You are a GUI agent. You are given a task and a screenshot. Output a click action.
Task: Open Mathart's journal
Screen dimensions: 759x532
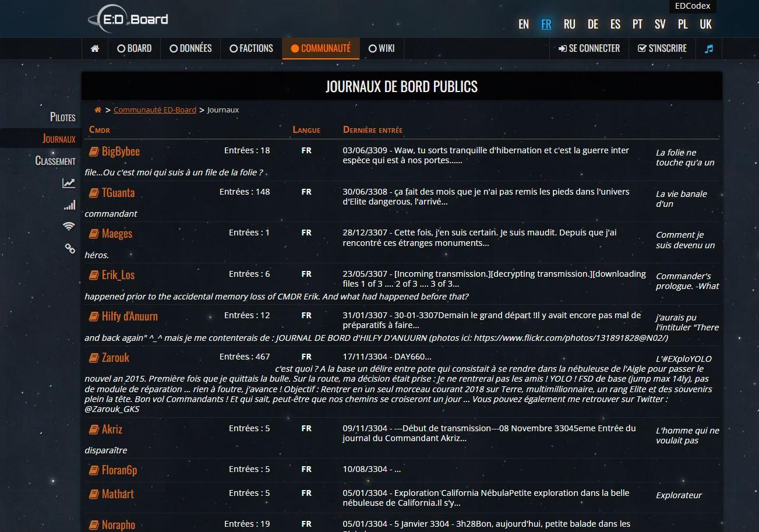[118, 494]
